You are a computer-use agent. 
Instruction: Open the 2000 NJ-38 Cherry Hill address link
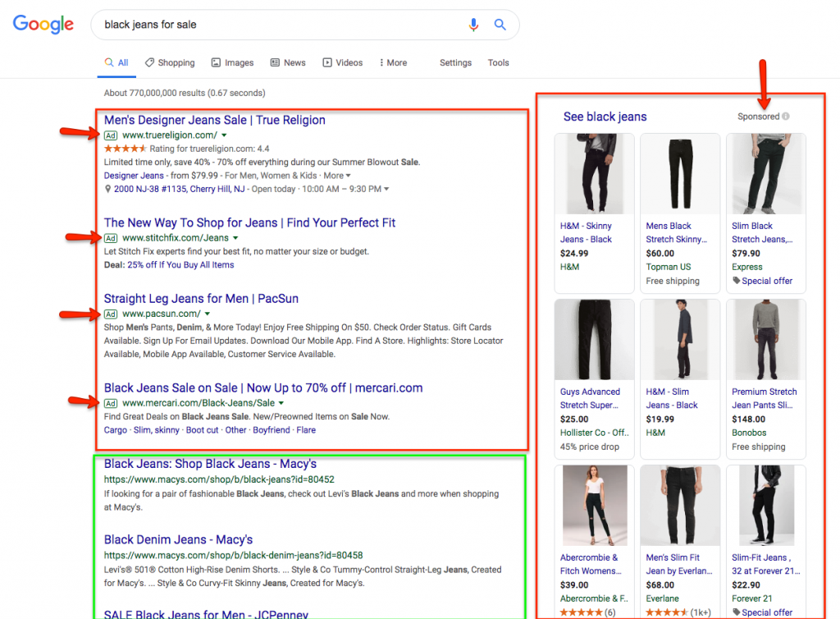(179, 189)
